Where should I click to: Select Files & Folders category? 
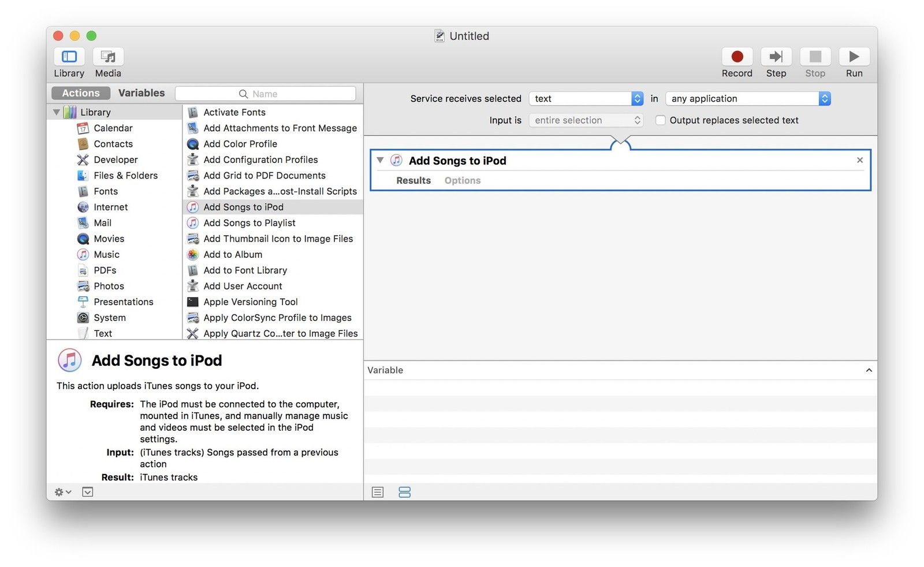(125, 176)
